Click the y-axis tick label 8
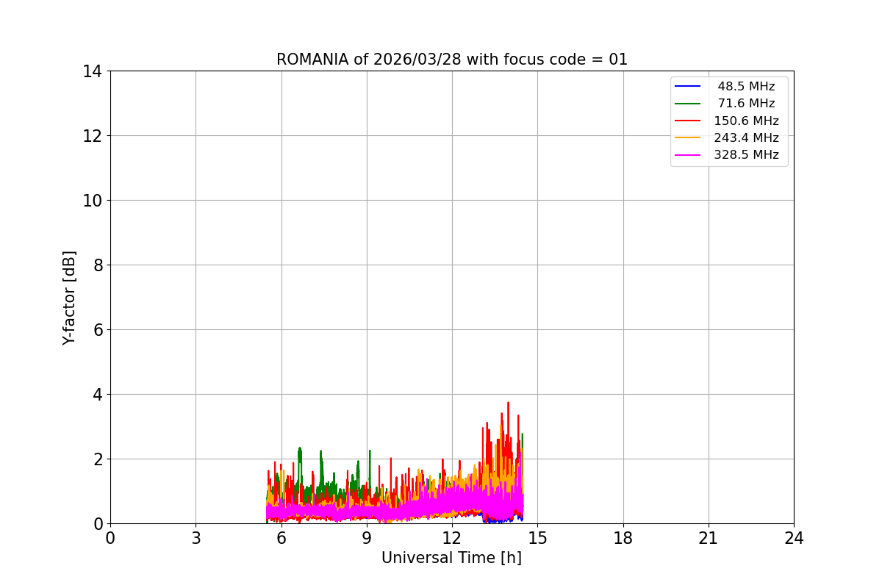 pos(98,265)
